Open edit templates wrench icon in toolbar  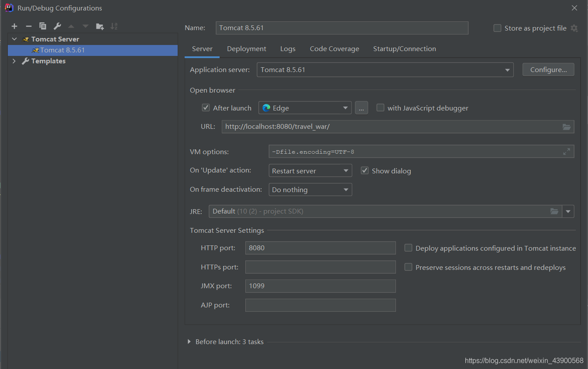(57, 26)
